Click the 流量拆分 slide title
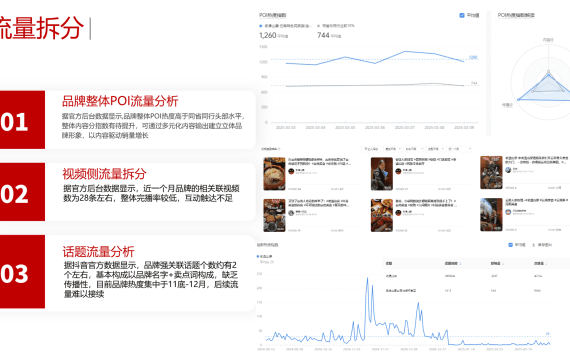The width and height of the screenshot is (570, 360). click(x=41, y=28)
